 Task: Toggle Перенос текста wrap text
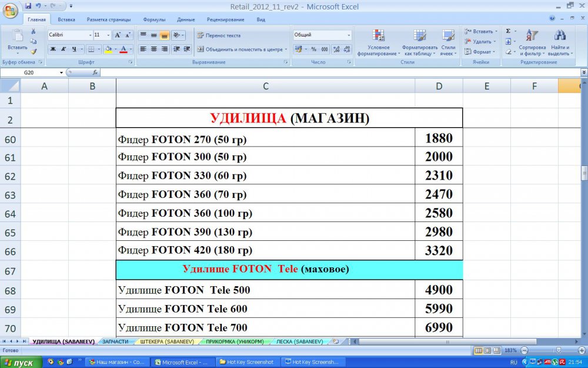click(x=219, y=35)
